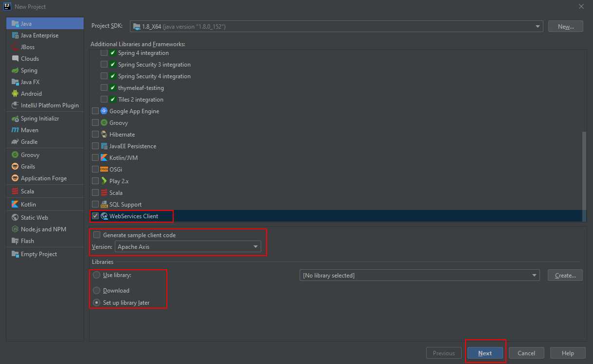The width and height of the screenshot is (593, 364).
Task: Click the Android robot icon
Action: (15, 93)
